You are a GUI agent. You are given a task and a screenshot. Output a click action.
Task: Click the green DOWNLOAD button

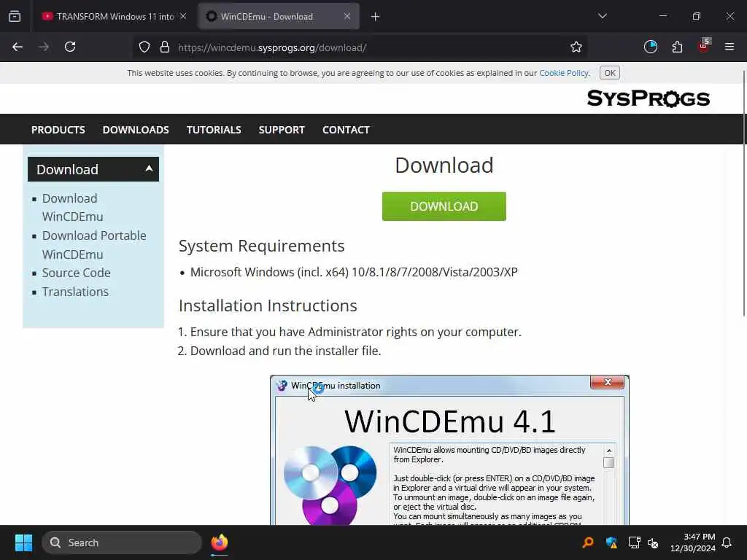[x=444, y=206]
